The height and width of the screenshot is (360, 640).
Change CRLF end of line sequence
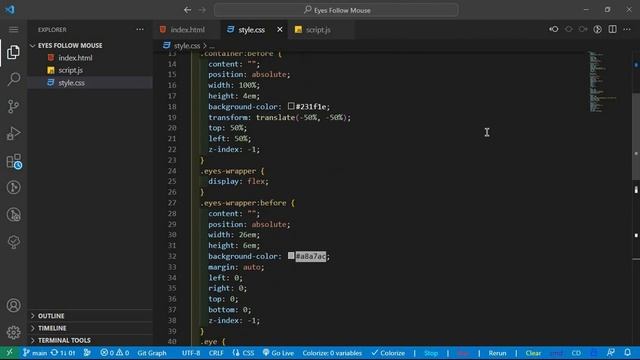point(216,353)
